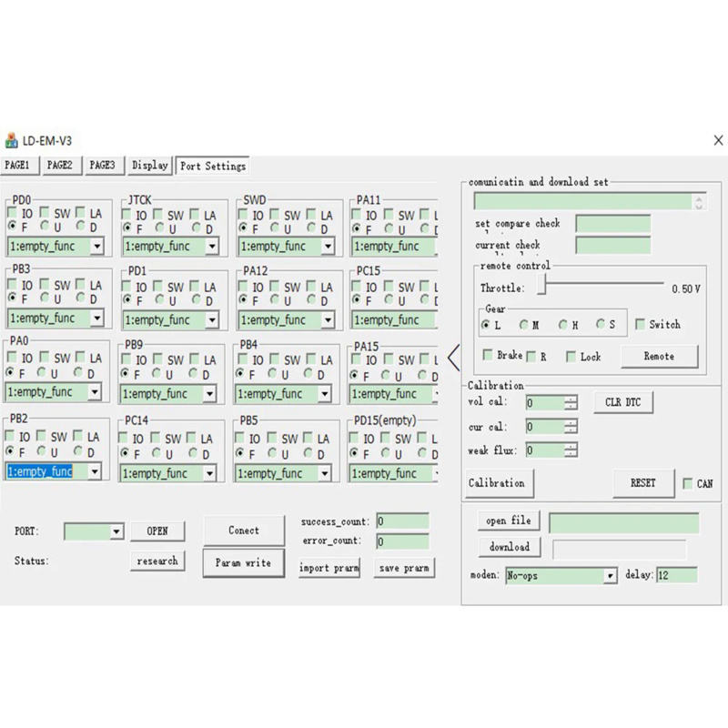Click the CLR DTC button
The image size is (728, 728).
(623, 401)
